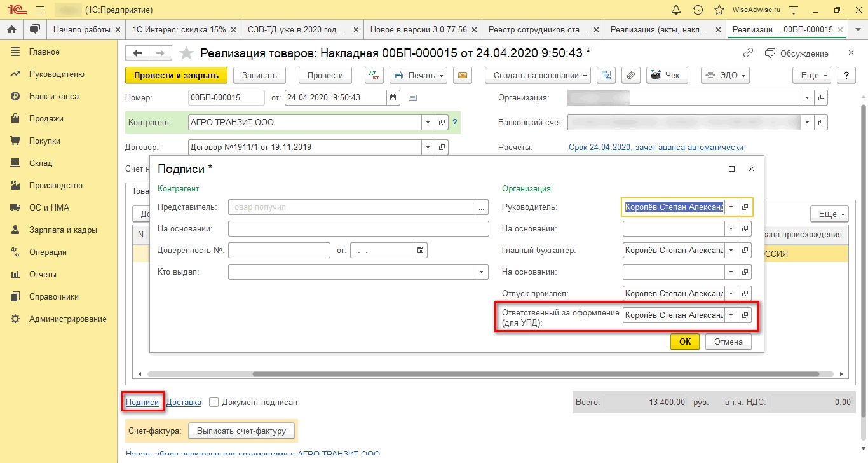Open the calendar picker next to document date
868x463 pixels.
pyautogui.click(x=393, y=98)
